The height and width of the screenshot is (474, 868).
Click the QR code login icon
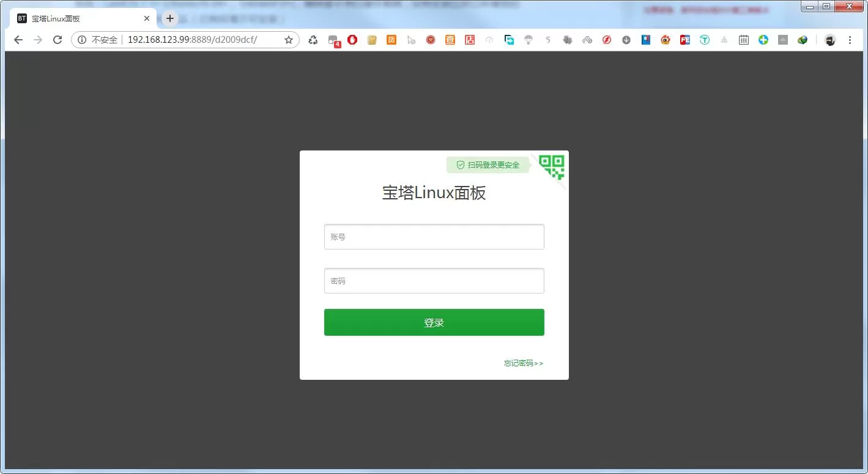pos(552,167)
